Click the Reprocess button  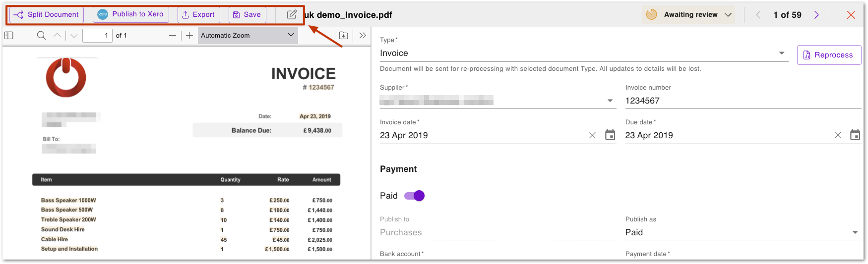pos(829,55)
